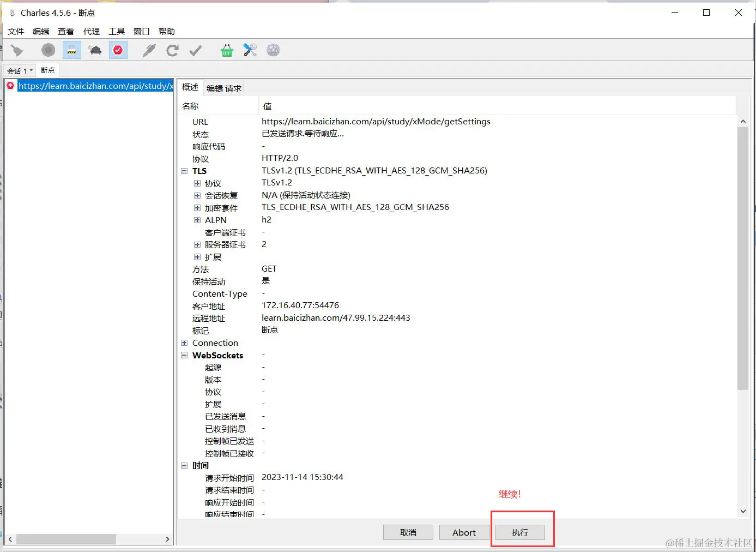
Task: Click the red breakpoint icon beside the URL entry
Action: 10,86
